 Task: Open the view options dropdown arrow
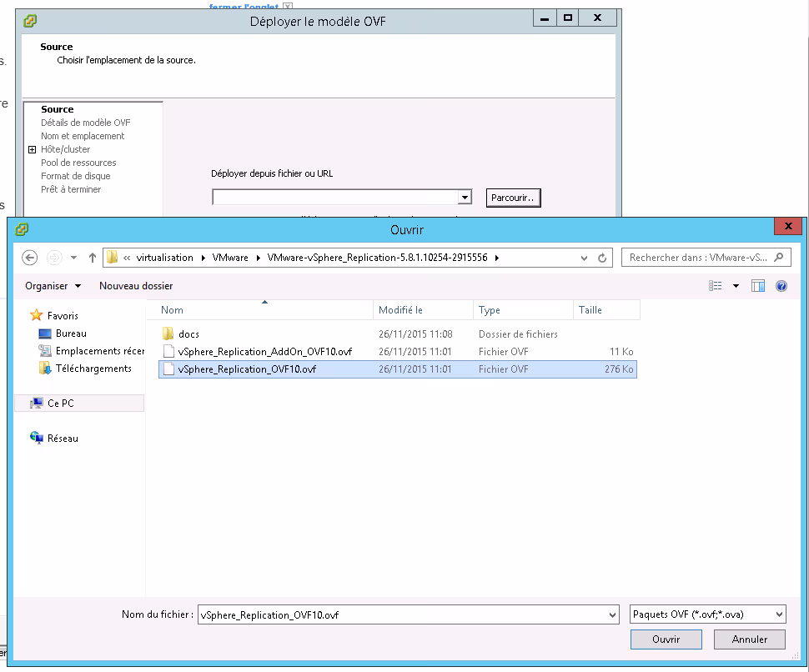736,286
